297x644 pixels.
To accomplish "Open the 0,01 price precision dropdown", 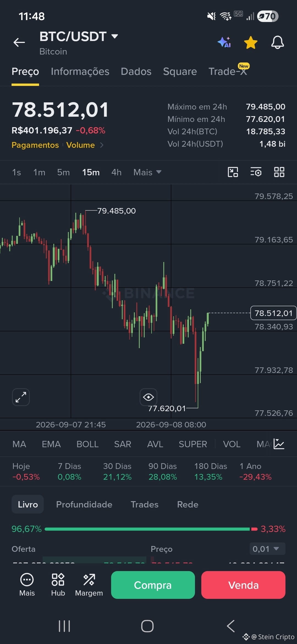I will [x=267, y=549].
